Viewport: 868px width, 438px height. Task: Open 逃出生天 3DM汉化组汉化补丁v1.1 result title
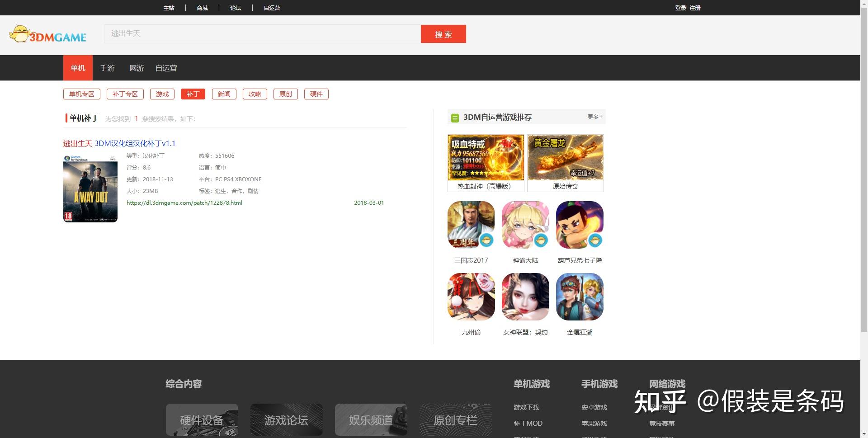click(x=119, y=143)
